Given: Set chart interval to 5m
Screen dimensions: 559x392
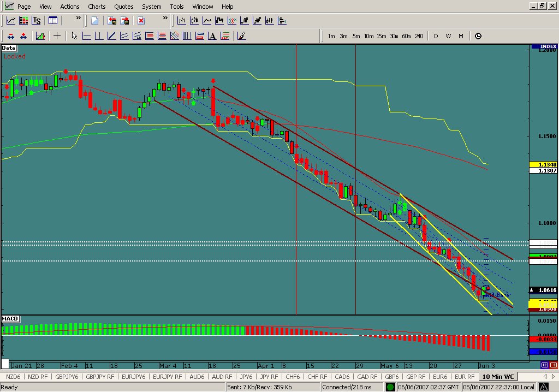Looking at the screenshot, I should (356, 36).
